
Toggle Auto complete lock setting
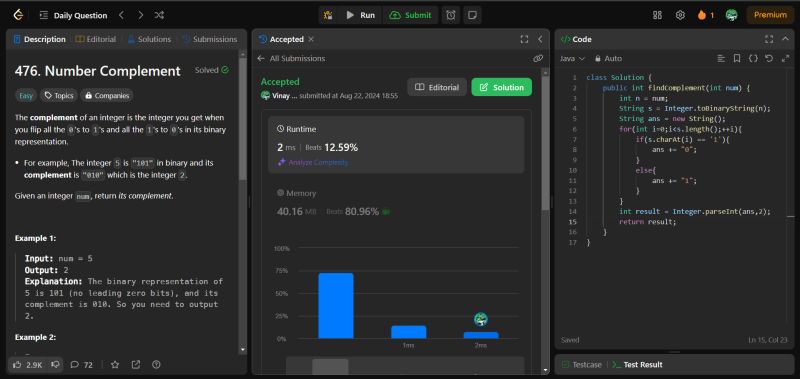pos(608,59)
